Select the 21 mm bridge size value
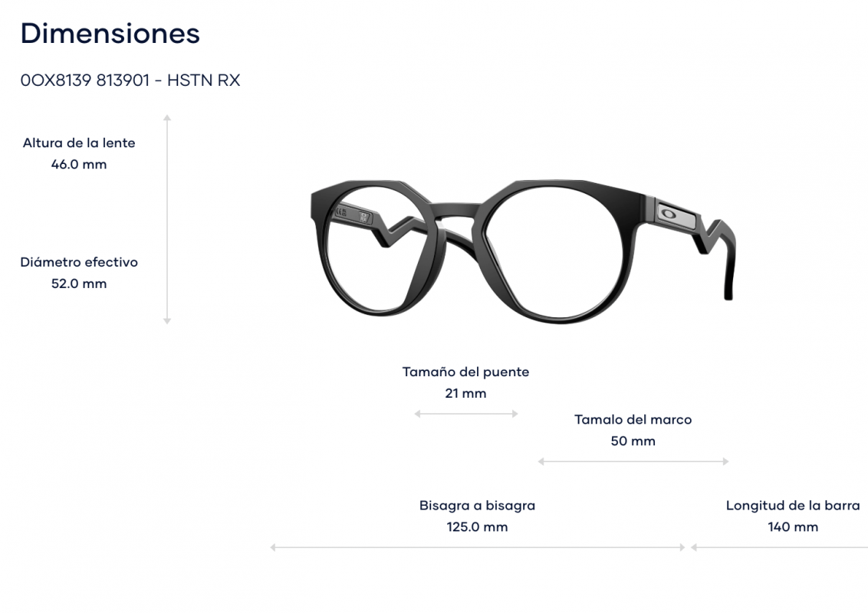Viewport: 868px width, 613px height. click(x=465, y=393)
